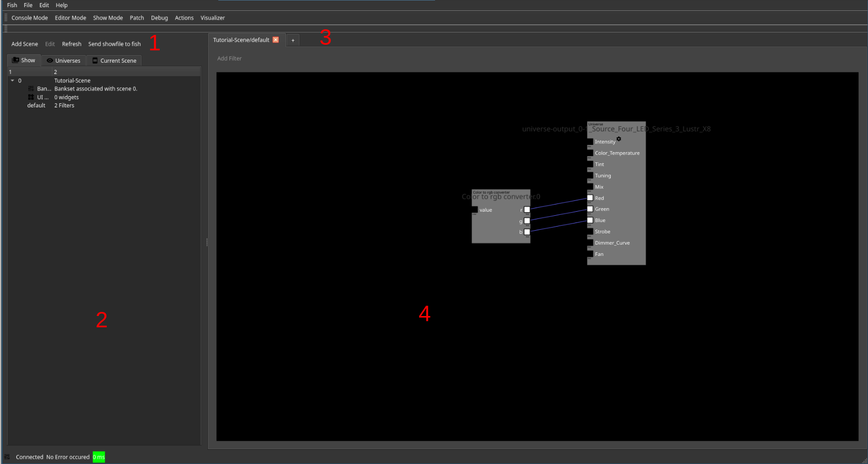This screenshot has width=868, height=464.
Task: Click the Red input port on Universe node
Action: (x=590, y=198)
